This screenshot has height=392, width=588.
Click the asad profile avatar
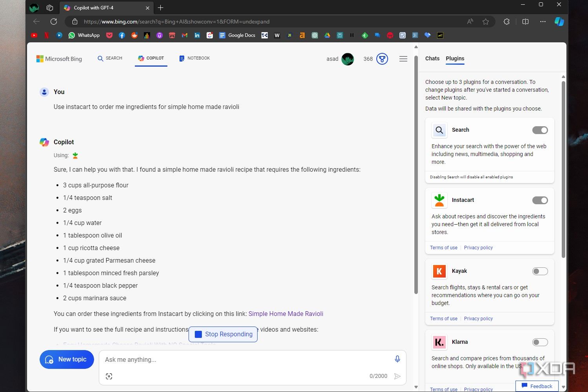(348, 59)
